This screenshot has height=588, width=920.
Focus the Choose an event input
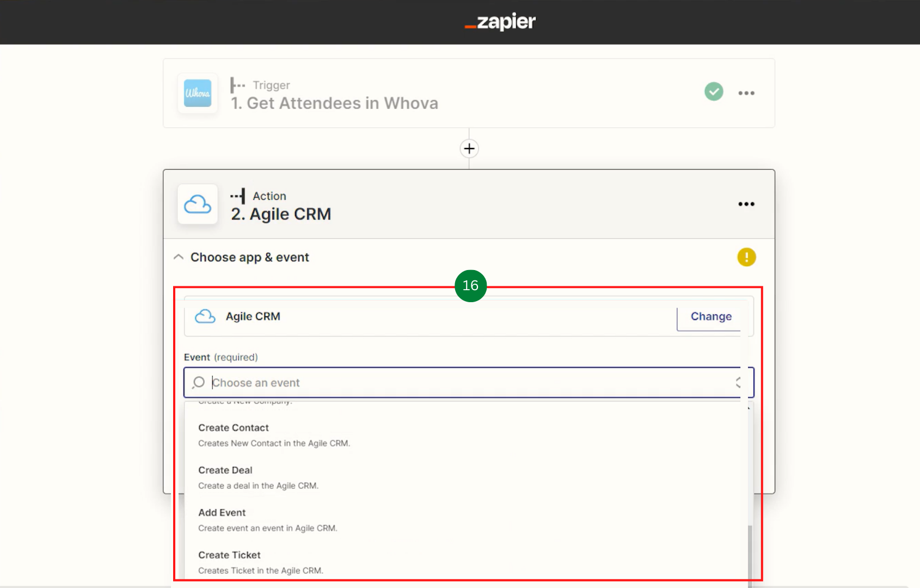(x=469, y=383)
